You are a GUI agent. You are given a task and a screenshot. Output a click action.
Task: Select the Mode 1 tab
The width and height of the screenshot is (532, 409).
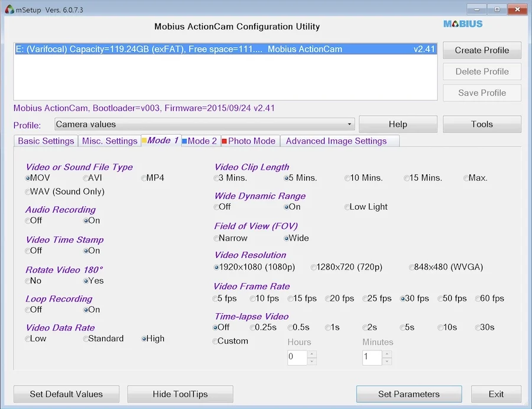[161, 140]
